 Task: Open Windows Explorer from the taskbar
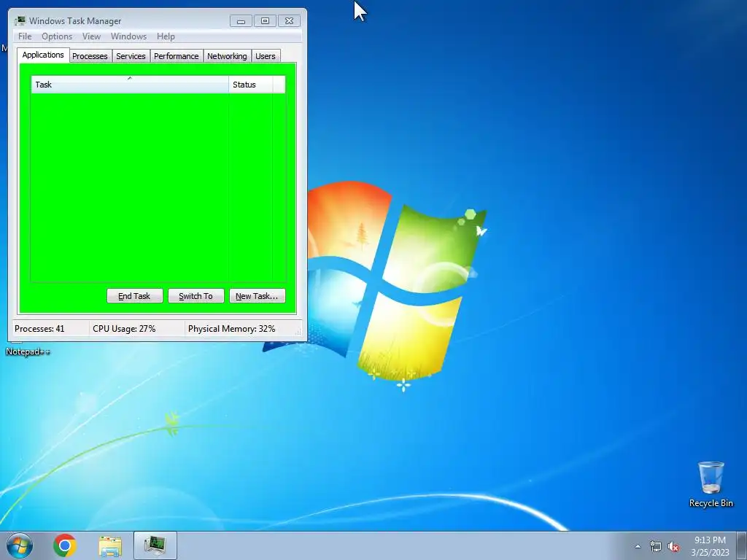(x=110, y=545)
